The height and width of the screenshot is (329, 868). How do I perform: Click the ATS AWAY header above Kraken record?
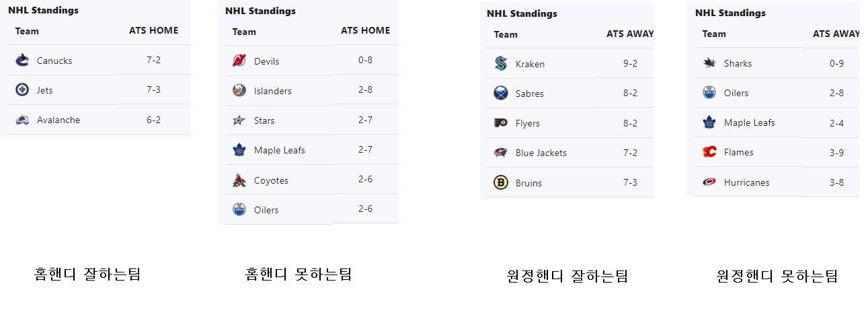pyautogui.click(x=629, y=34)
